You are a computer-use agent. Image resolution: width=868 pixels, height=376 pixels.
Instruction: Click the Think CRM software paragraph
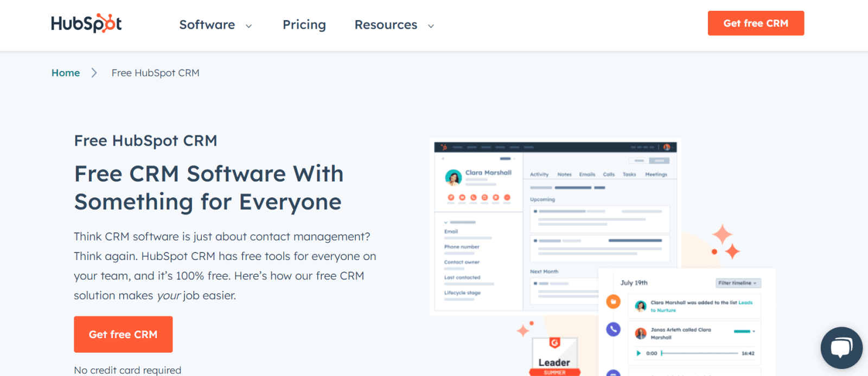pos(225,266)
